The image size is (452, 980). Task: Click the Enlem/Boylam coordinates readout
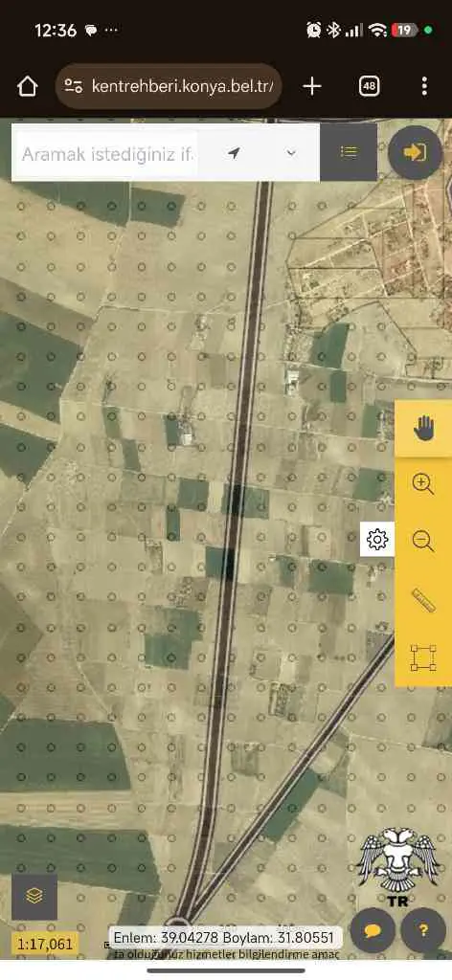[226, 938]
